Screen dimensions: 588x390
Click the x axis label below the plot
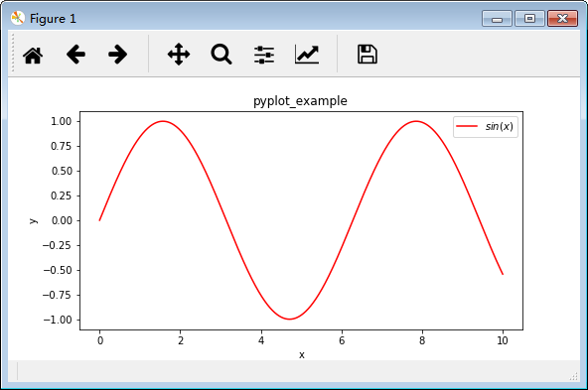[302, 355]
